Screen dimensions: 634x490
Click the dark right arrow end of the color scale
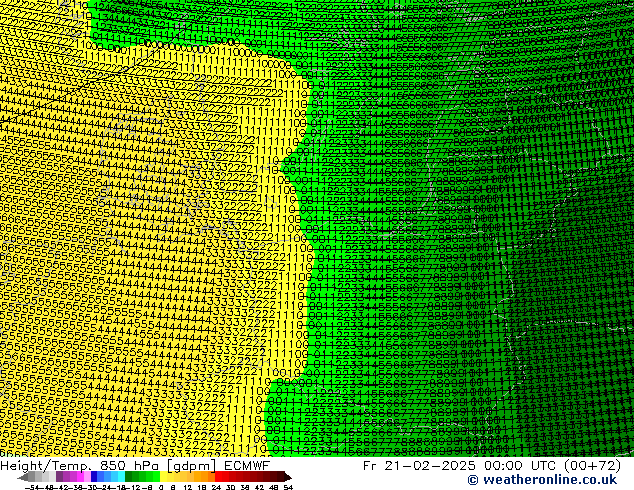point(287,477)
